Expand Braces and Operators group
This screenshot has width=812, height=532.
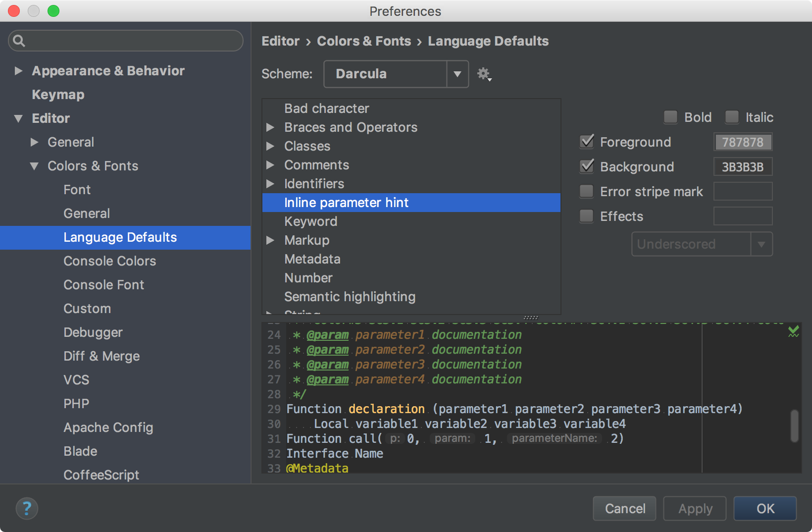tap(270, 127)
